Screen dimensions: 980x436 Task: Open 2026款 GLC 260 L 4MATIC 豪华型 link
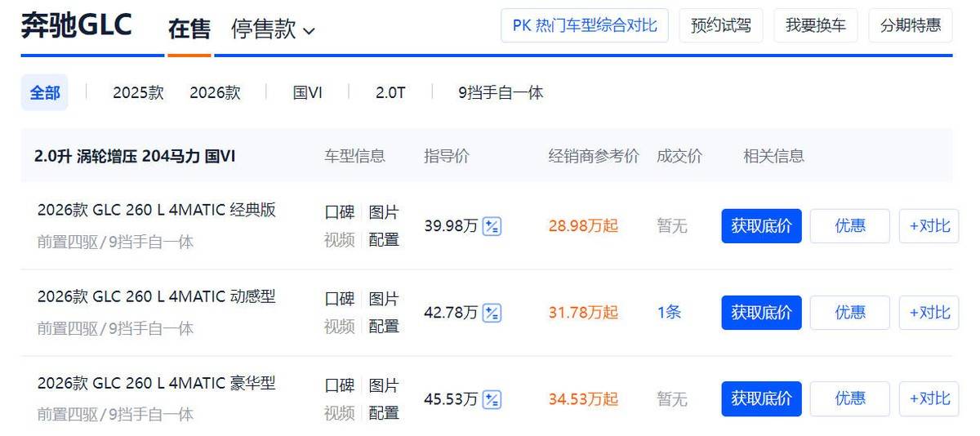(x=157, y=383)
